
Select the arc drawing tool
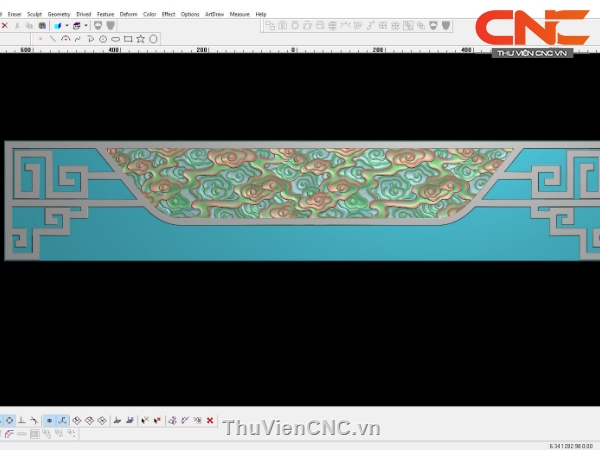pos(66,39)
